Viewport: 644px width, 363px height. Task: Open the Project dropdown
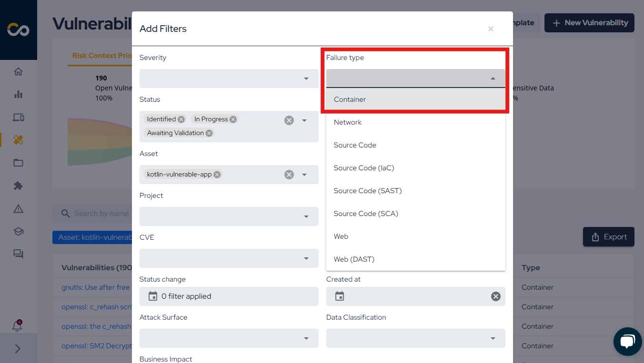tap(229, 216)
